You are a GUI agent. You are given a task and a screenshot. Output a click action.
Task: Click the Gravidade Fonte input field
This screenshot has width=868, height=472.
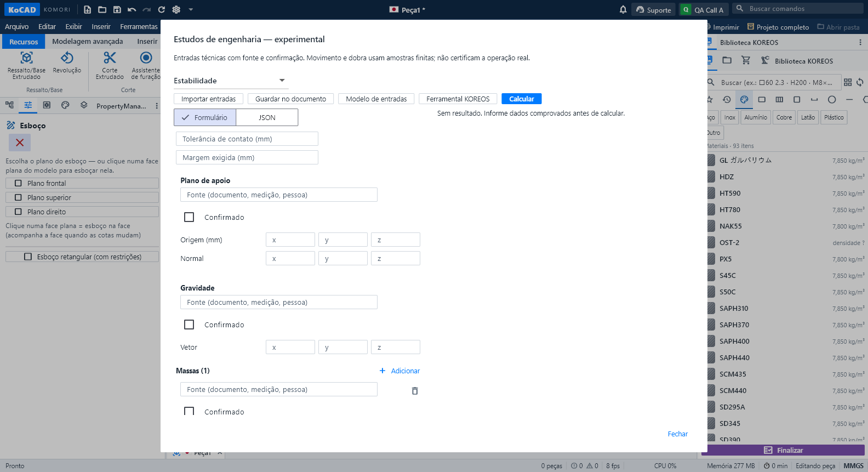[279, 302]
